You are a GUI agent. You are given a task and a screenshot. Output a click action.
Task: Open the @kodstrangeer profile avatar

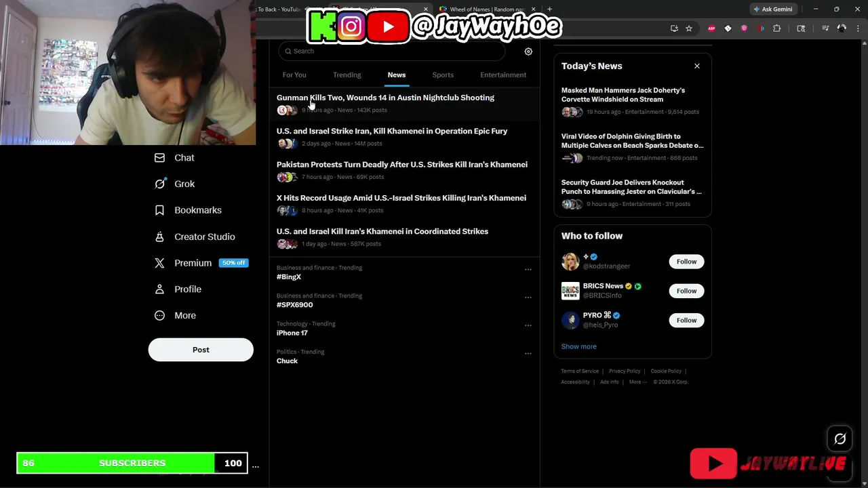tap(570, 262)
